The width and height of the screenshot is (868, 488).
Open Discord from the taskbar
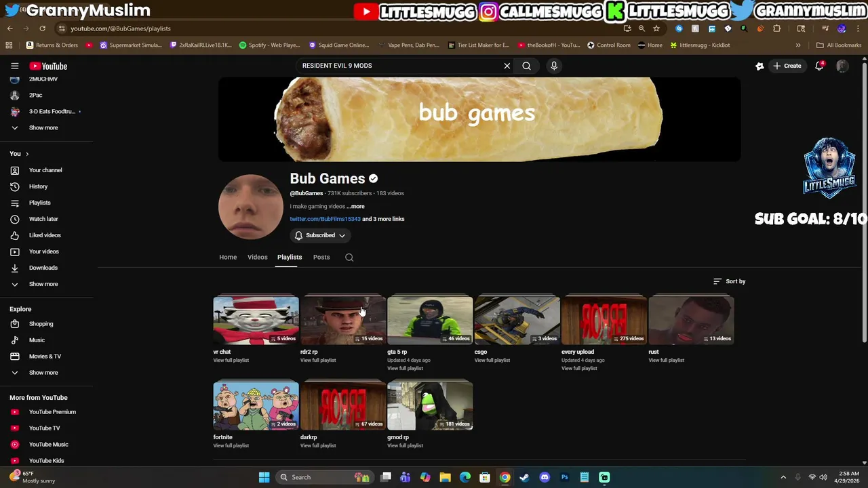tap(545, 477)
